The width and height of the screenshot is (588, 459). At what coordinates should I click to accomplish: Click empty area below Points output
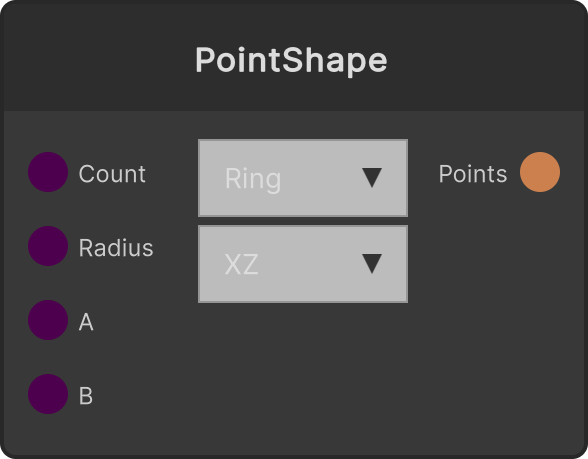click(499, 319)
